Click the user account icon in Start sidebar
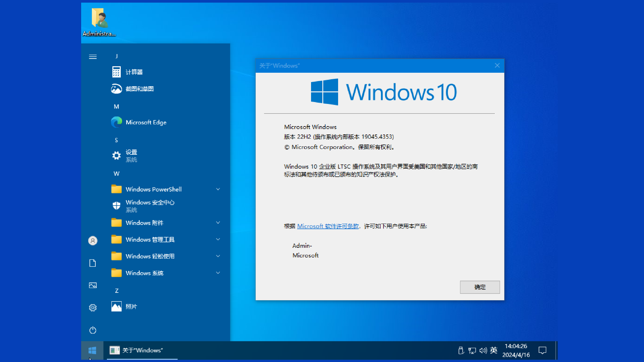Viewport: 644px width, 362px height. tap(92, 240)
